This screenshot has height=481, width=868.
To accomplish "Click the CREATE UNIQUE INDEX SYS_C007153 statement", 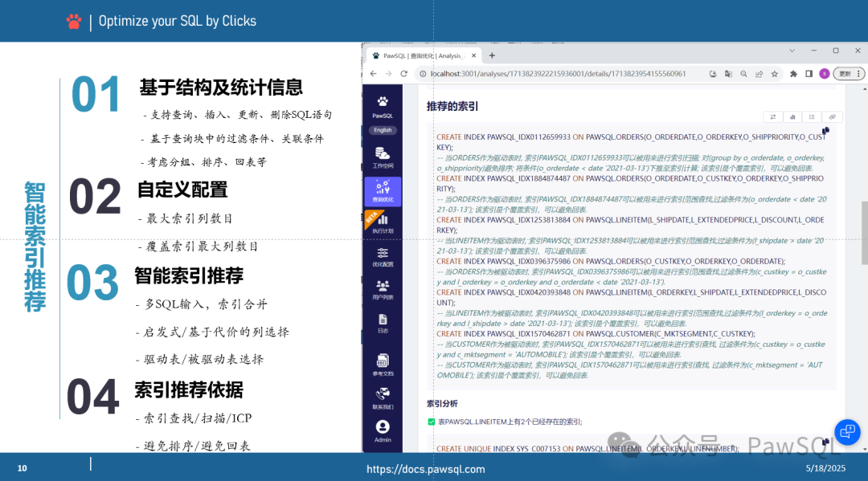I will tap(588, 449).
